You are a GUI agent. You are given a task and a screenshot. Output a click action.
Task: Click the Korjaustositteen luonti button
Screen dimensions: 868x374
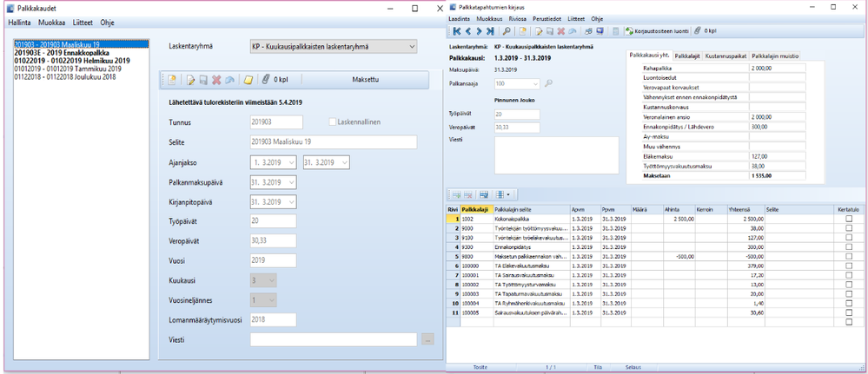pyautogui.click(x=657, y=31)
